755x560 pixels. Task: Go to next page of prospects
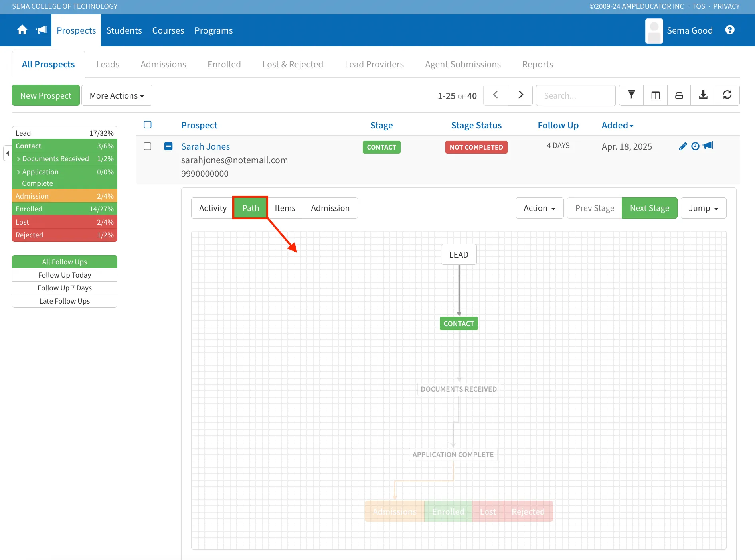[x=520, y=95]
